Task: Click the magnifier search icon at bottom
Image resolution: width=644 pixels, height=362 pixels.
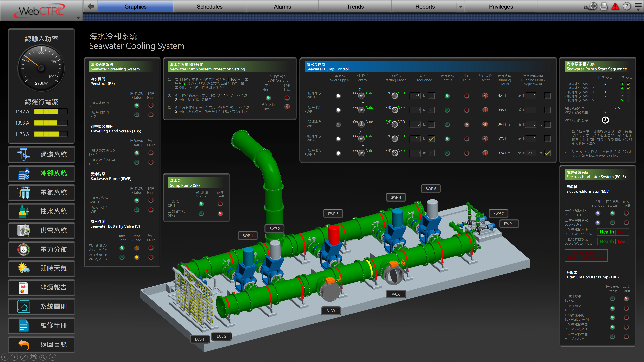Action: click(x=43, y=357)
